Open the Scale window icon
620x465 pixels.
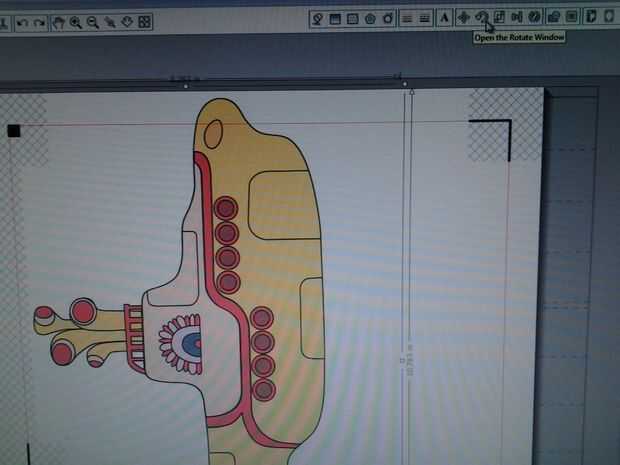[499, 17]
